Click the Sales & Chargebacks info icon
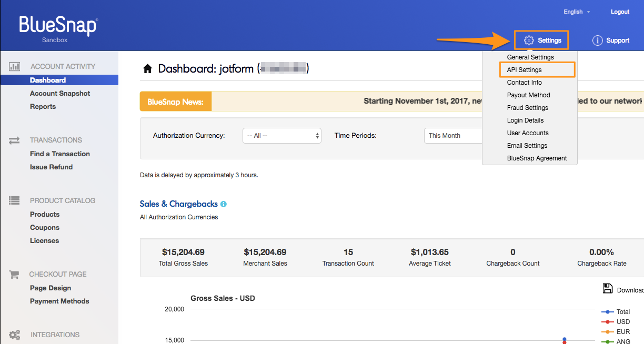 tap(224, 204)
